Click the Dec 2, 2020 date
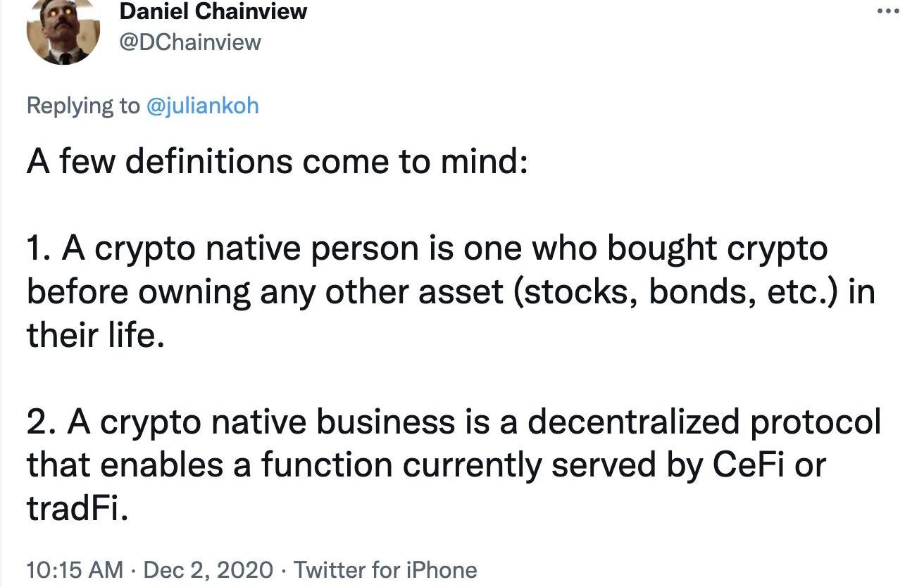This screenshot has height=587, width=924. pos(208,569)
